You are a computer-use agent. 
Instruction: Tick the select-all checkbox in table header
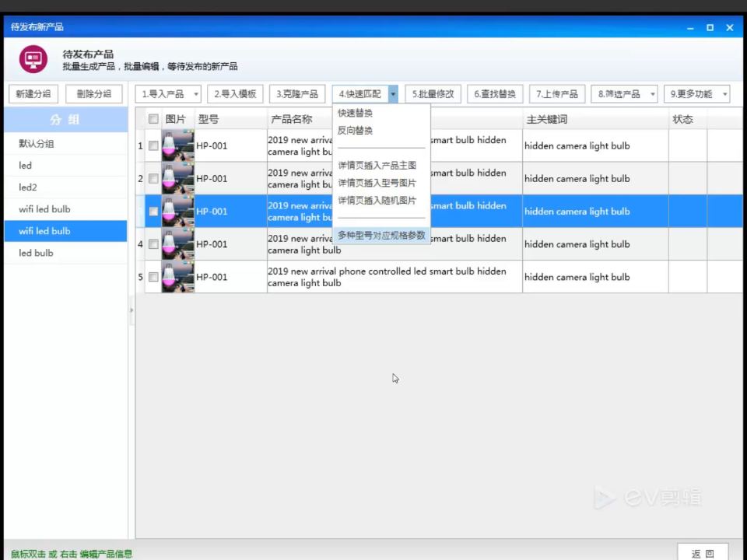(x=153, y=119)
